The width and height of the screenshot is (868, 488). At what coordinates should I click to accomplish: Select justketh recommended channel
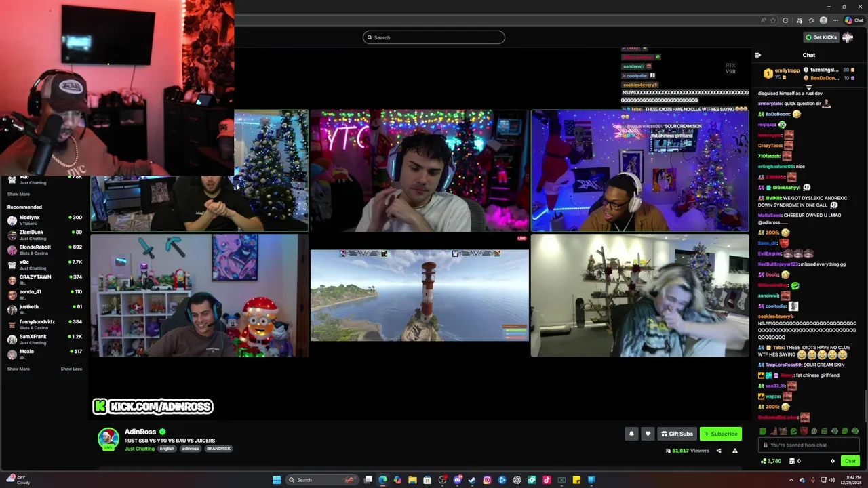45,309
